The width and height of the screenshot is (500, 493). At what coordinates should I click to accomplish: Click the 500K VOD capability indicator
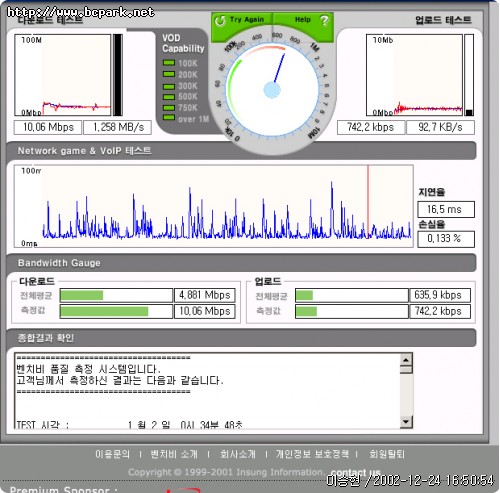169,97
